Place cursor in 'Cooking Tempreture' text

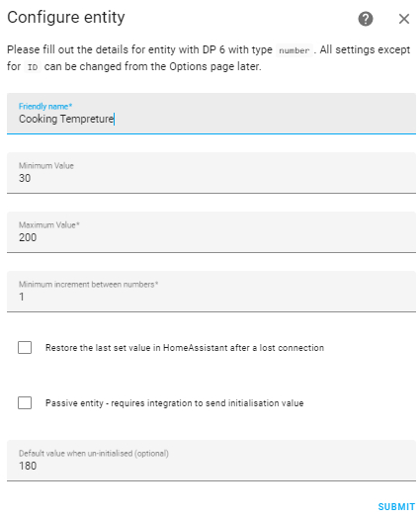tap(66, 119)
